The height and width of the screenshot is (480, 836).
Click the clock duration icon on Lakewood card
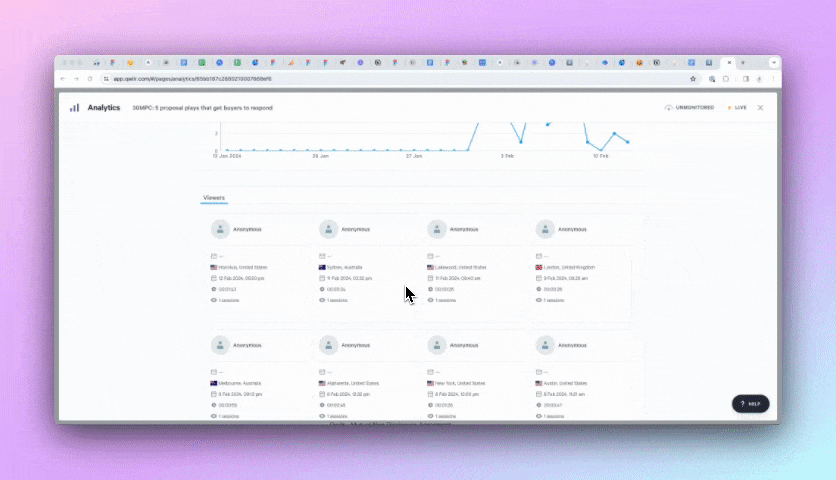[430, 289]
